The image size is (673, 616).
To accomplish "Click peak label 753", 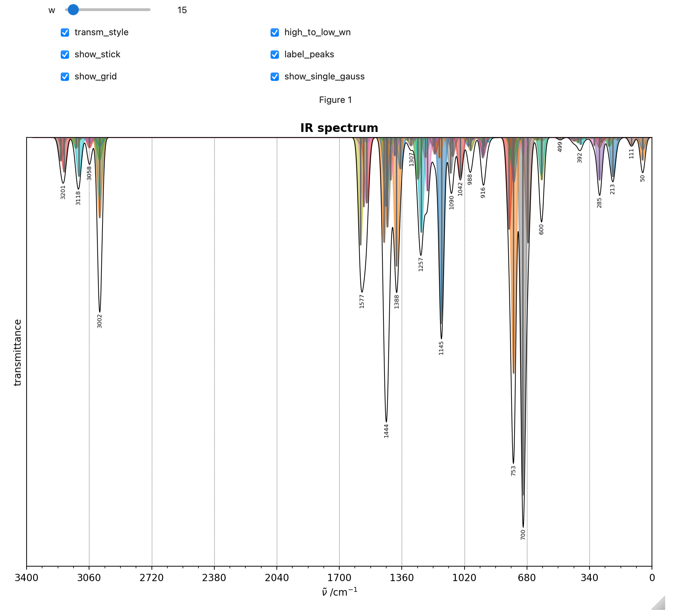I will click(x=513, y=471).
